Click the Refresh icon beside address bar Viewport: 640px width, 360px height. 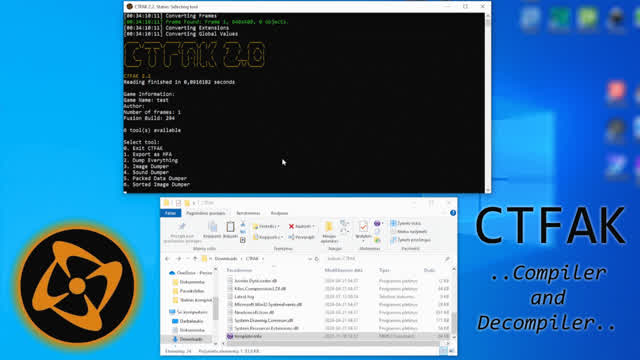pyautogui.click(x=317, y=259)
